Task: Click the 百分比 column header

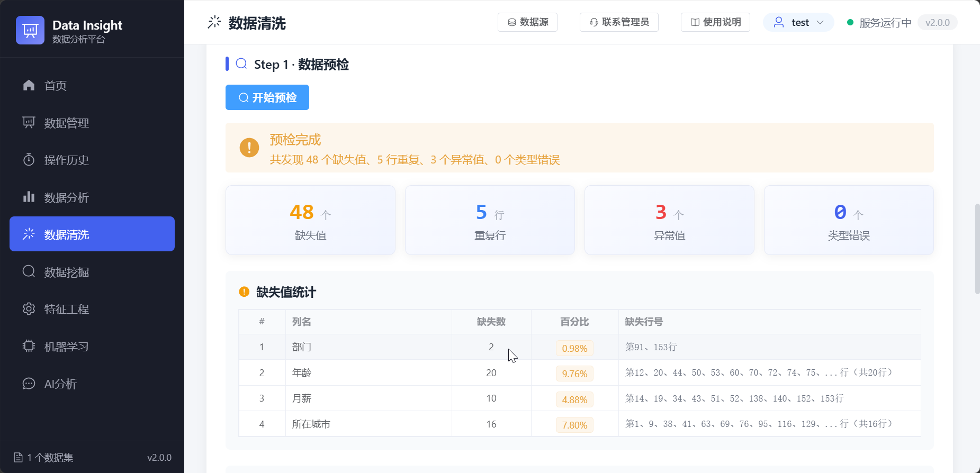Action: [x=574, y=322]
